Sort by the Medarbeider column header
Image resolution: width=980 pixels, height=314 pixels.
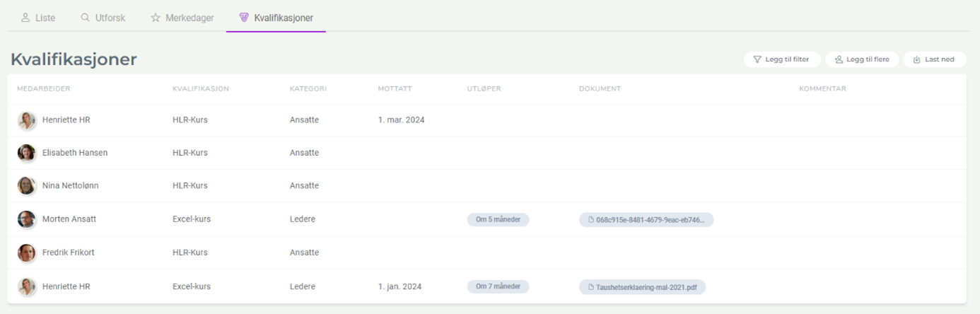click(x=44, y=89)
